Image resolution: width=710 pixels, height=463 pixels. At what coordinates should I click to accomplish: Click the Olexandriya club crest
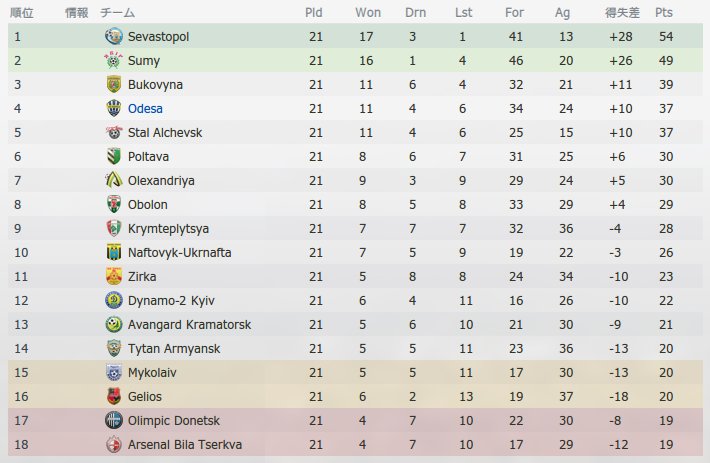pos(114,180)
